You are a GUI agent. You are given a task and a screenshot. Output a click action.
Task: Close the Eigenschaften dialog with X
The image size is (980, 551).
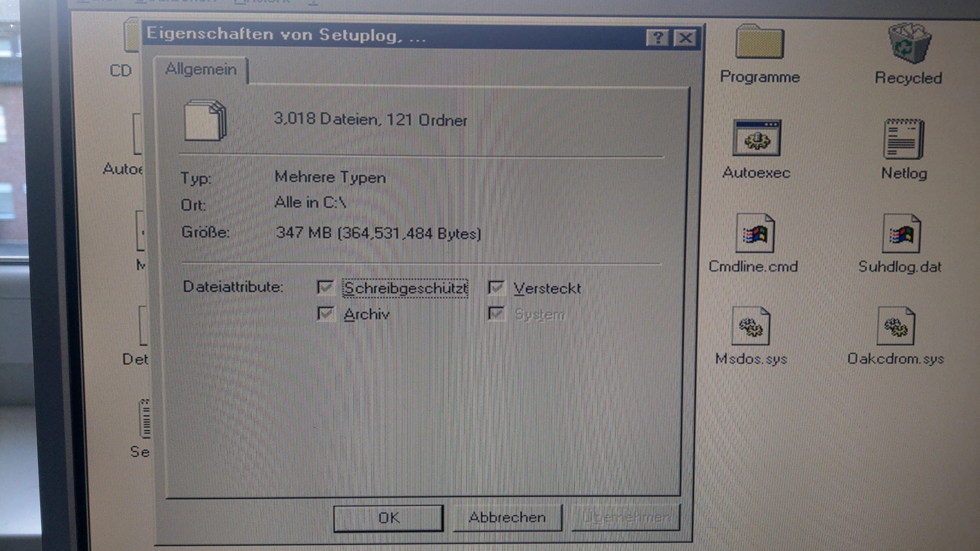[x=685, y=38]
